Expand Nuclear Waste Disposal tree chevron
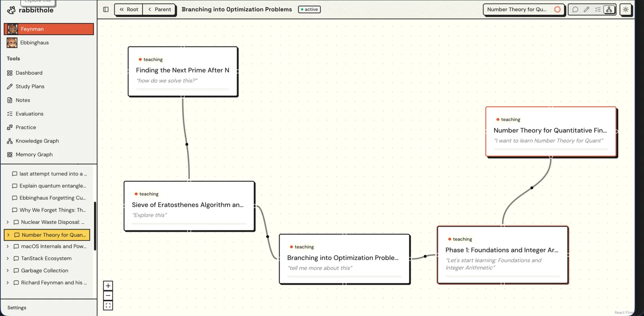 (x=8, y=222)
